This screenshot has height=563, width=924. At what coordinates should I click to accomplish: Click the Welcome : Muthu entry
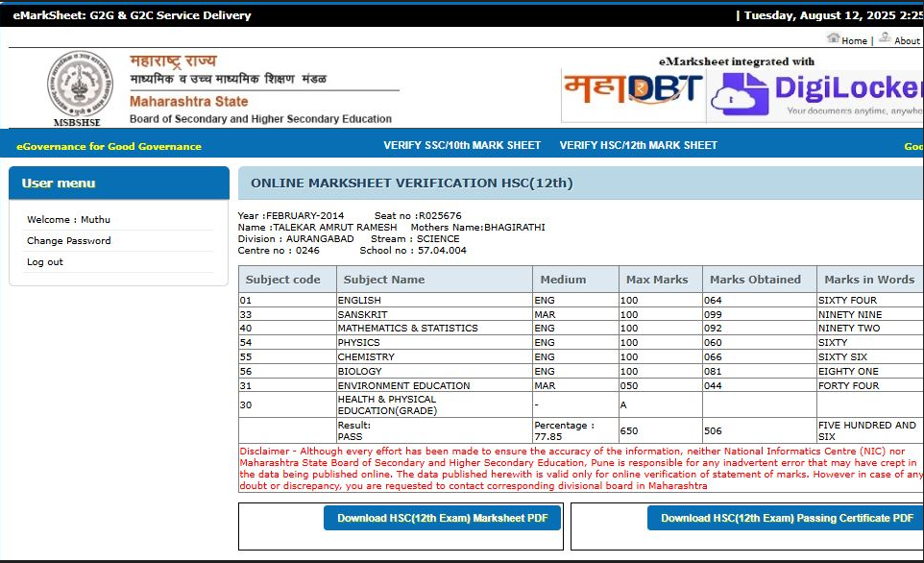click(x=68, y=220)
